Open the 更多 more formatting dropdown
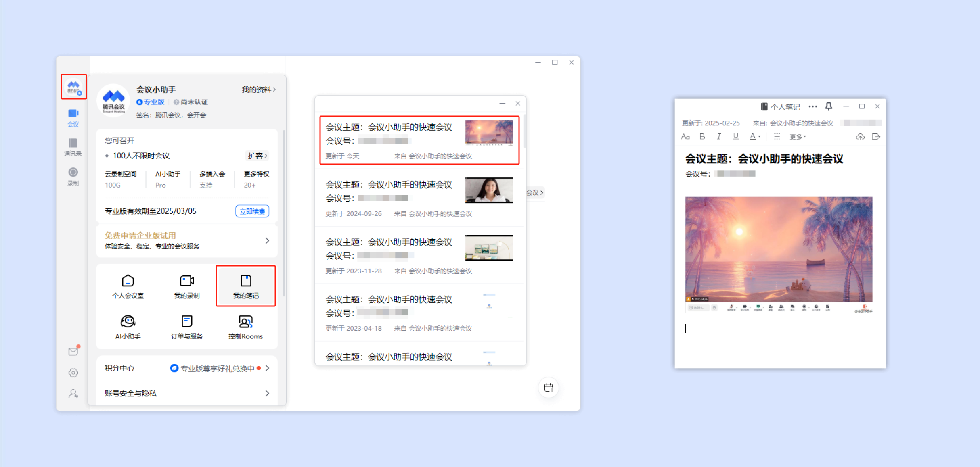This screenshot has width=980, height=467. [798, 137]
